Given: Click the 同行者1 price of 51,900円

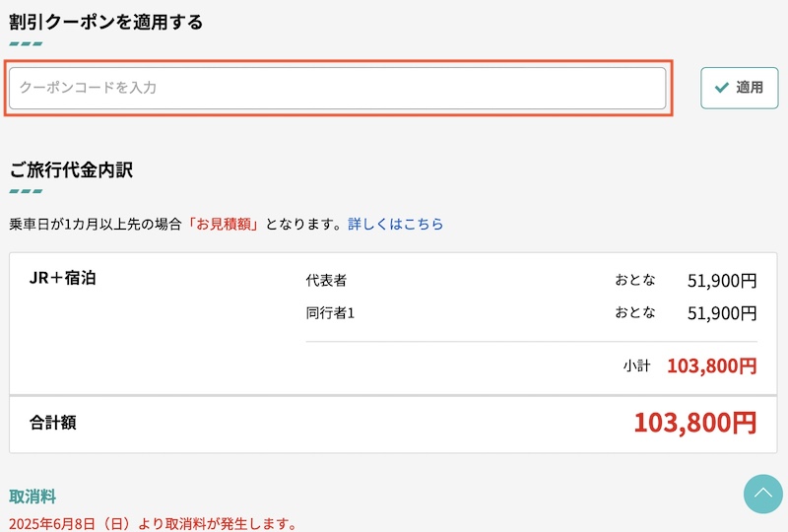Looking at the screenshot, I should [x=722, y=314].
